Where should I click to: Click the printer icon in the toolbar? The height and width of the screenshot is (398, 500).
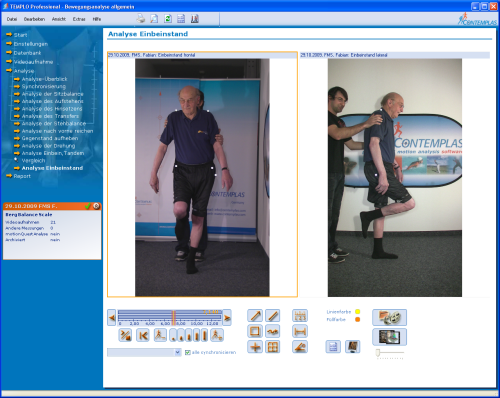click(141, 19)
